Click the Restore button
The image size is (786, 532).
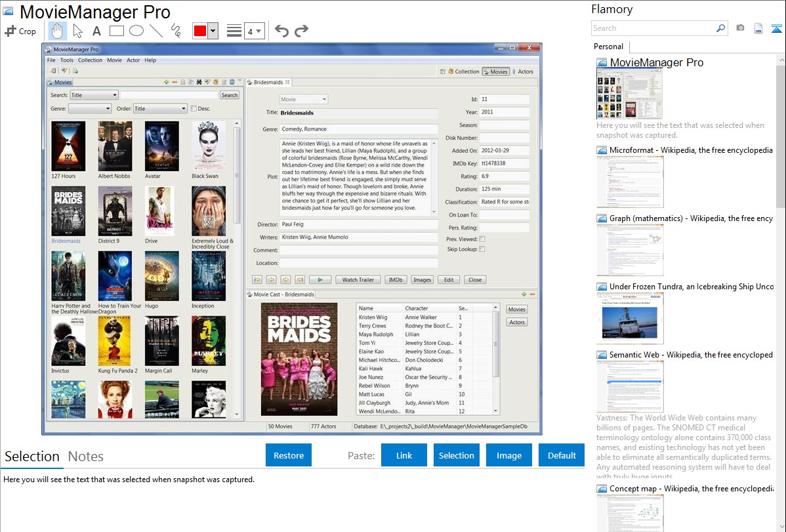(x=289, y=455)
